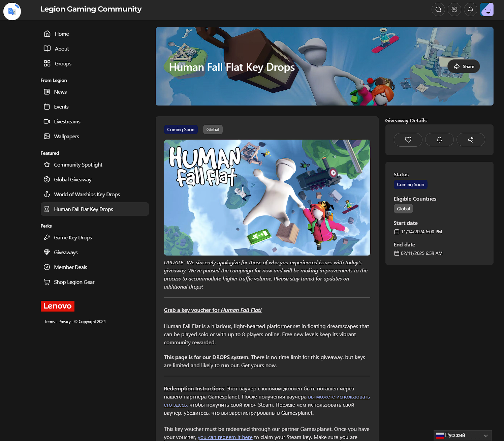Click the Global tag above image
Viewport: 504px width, 441px height.
[x=213, y=129]
